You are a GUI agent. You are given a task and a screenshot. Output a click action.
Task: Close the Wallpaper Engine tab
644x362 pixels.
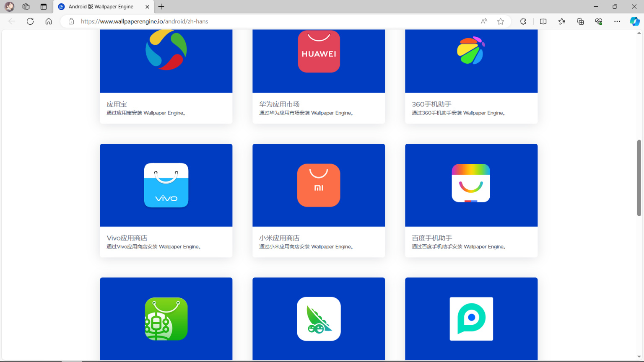tap(147, 7)
